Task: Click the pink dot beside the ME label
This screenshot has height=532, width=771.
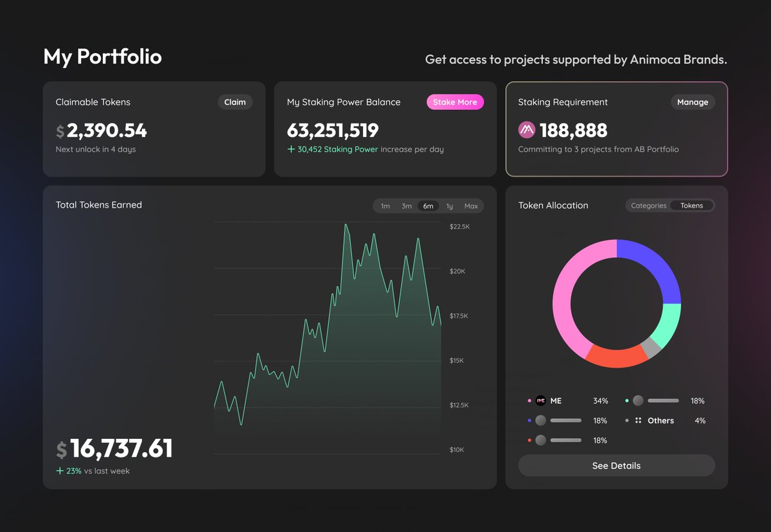Action: [529, 400]
